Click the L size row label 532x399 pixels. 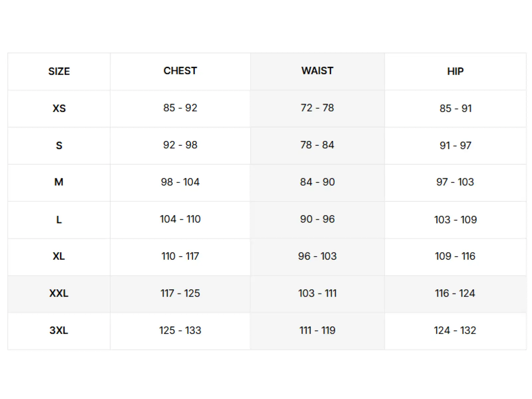tap(59, 220)
